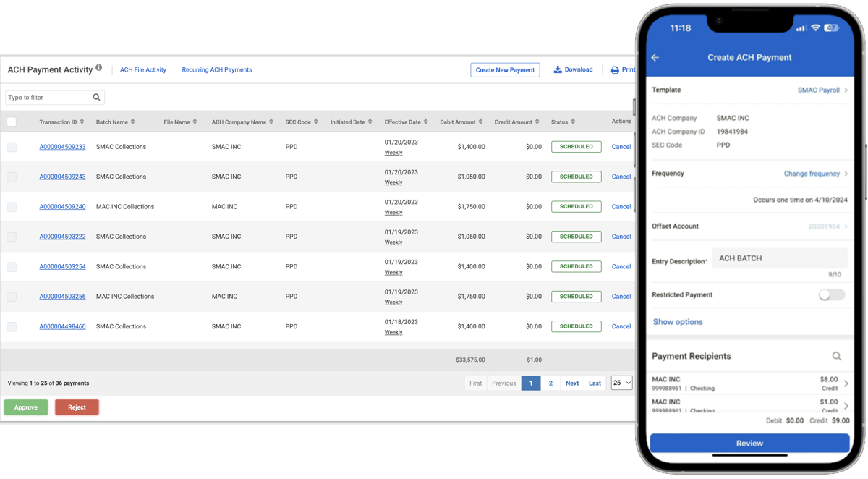Click the Download icon above the table
The width and height of the screenshot is (868, 479).
(x=557, y=69)
